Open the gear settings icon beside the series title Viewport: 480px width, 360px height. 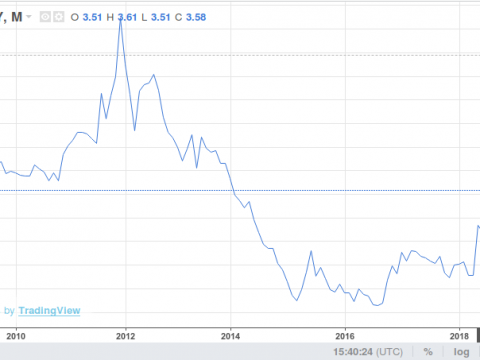tap(58, 17)
